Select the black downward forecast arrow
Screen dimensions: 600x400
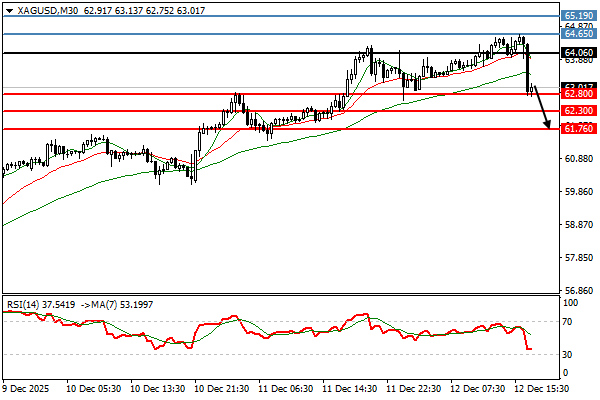tap(542, 108)
